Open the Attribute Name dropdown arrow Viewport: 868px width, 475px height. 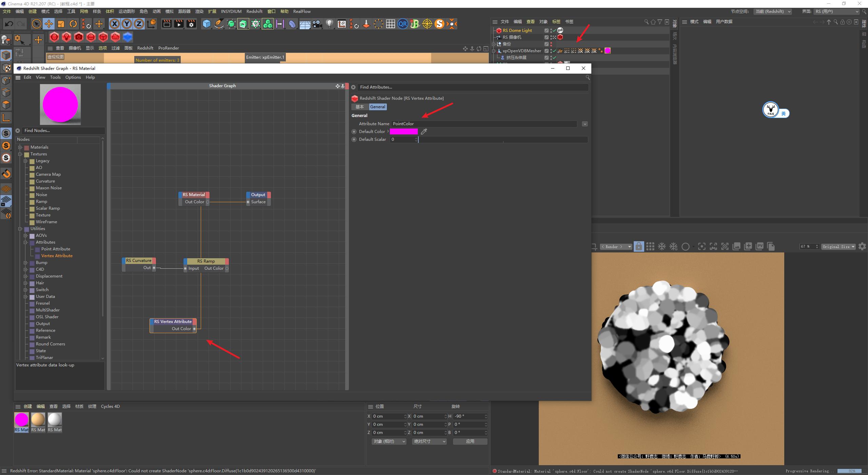[x=585, y=124]
